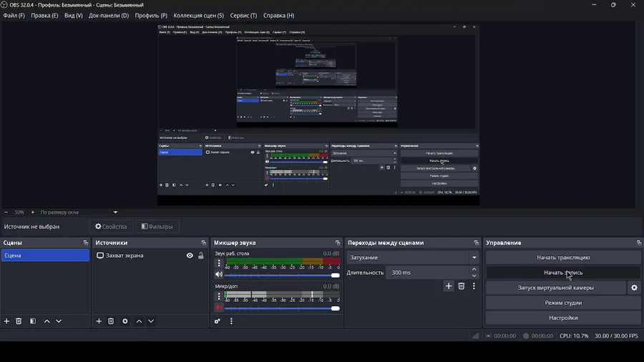The image size is (644, 362).
Task: Add a scene transition with plus icon
Action: (449, 286)
